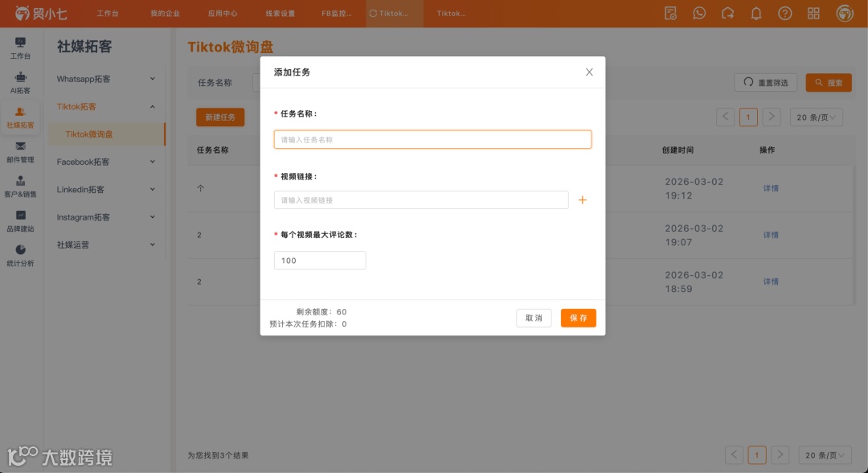This screenshot has width=868, height=473.
Task: Click 新建任务 button
Action: [x=220, y=117]
